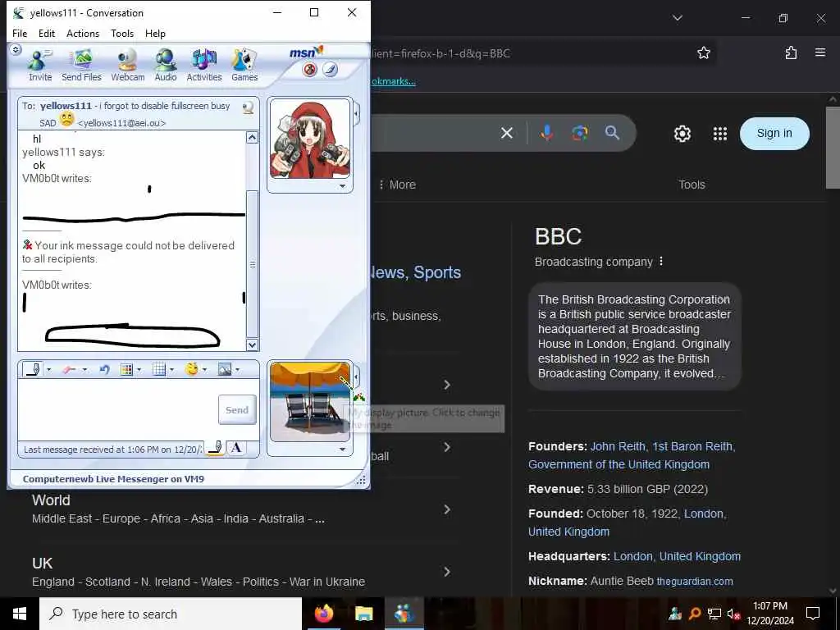Expand the emoticon dropdown arrow

[204, 370]
